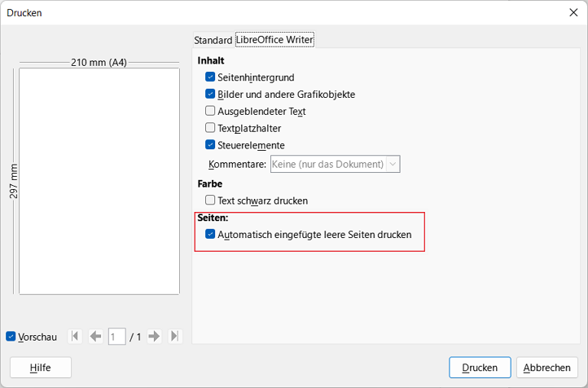Show previous preview page arrow
This screenshot has width=588, height=388.
[95, 336]
